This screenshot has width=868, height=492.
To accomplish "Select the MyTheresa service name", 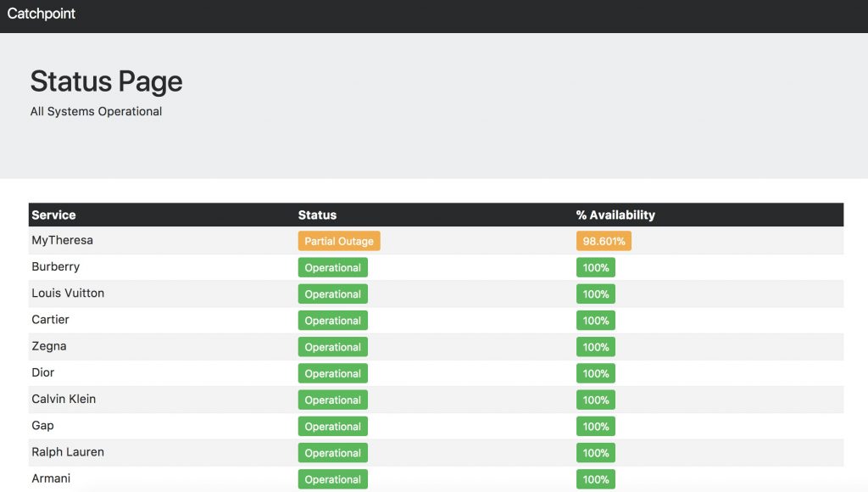I will pyautogui.click(x=62, y=240).
